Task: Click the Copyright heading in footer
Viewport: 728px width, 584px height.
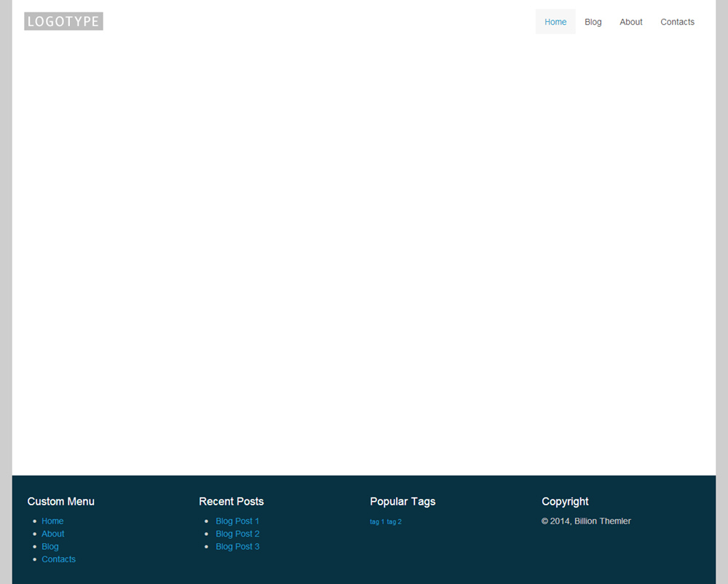Action: (x=565, y=502)
